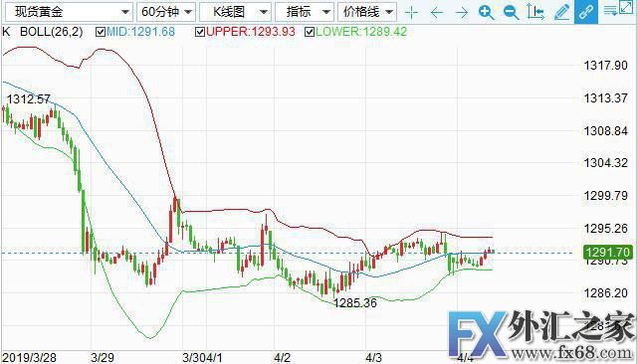Toggle the chain link icon
637x364 pixels.
586,12
